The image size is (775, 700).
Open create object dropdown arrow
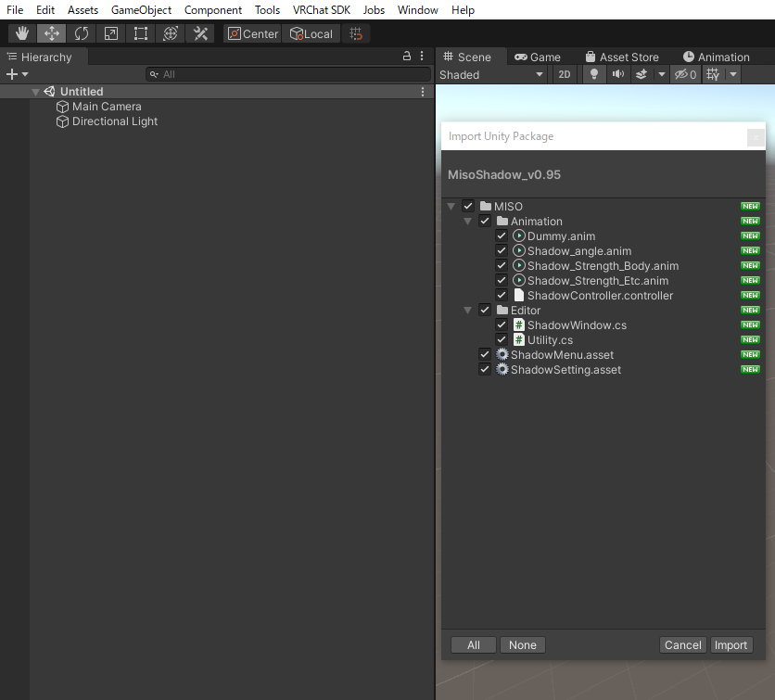coord(25,74)
